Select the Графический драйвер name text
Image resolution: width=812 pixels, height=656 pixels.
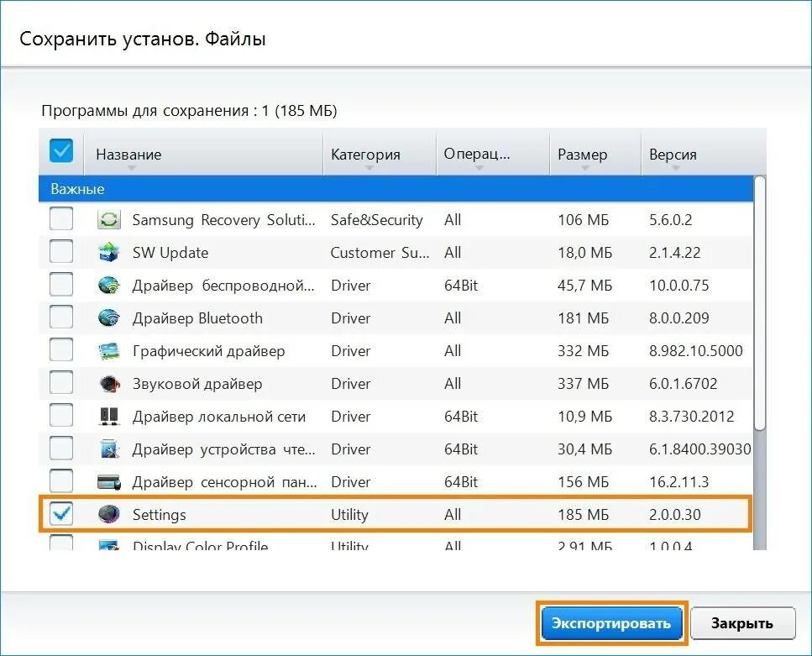[x=209, y=351]
